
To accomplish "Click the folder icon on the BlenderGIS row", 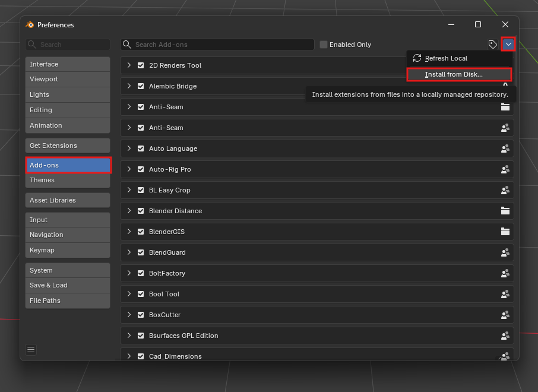I will tap(505, 232).
